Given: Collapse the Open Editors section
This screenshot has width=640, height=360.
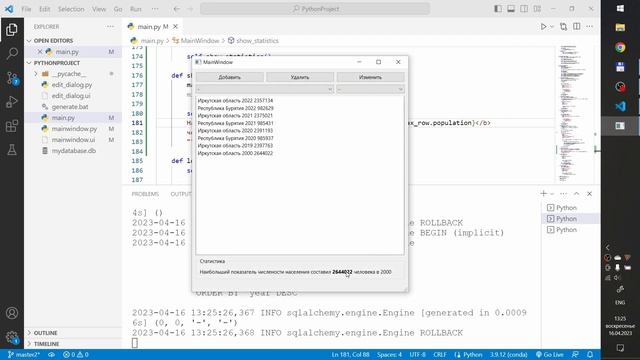Looking at the screenshot, I should coord(29,41).
